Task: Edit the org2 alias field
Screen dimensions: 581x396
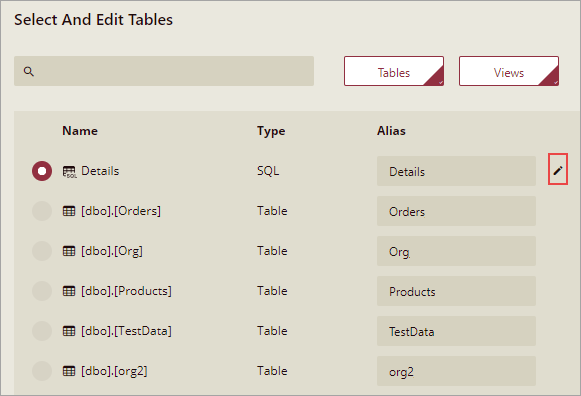Action: [456, 371]
